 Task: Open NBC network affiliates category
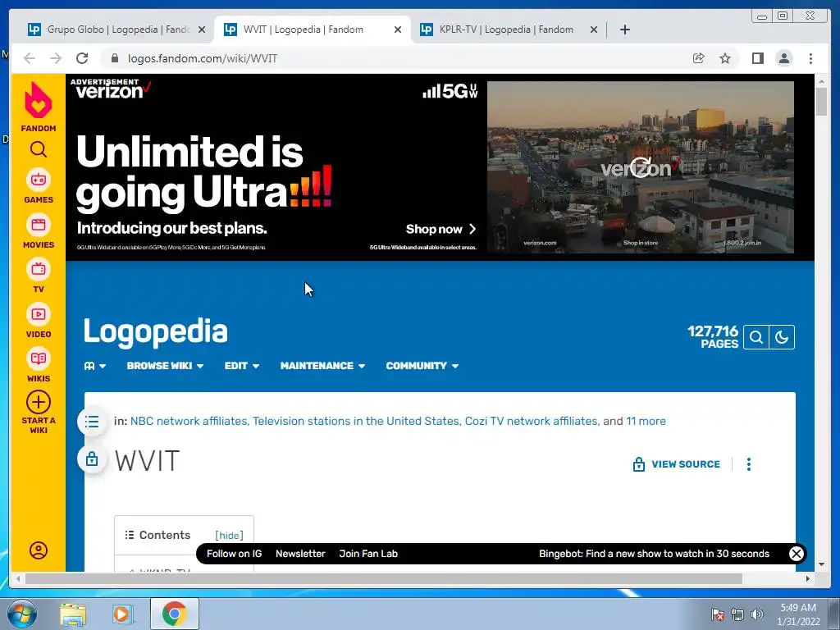(189, 421)
